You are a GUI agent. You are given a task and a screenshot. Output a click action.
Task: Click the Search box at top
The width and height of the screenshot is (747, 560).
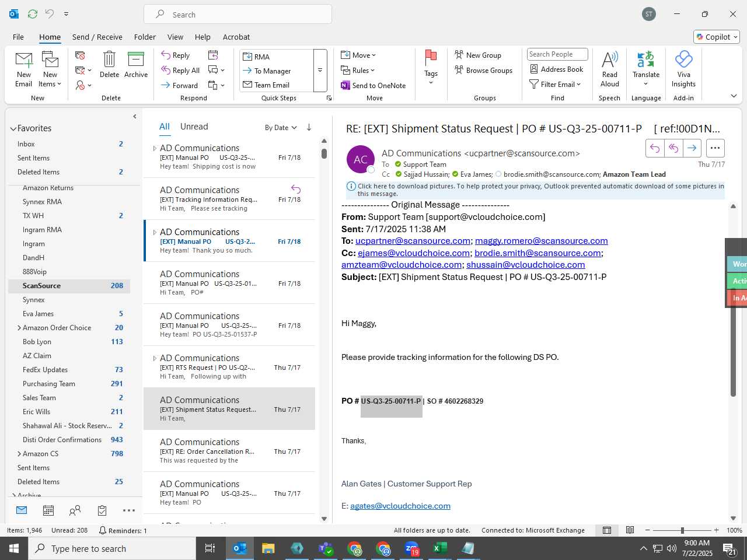(x=238, y=15)
